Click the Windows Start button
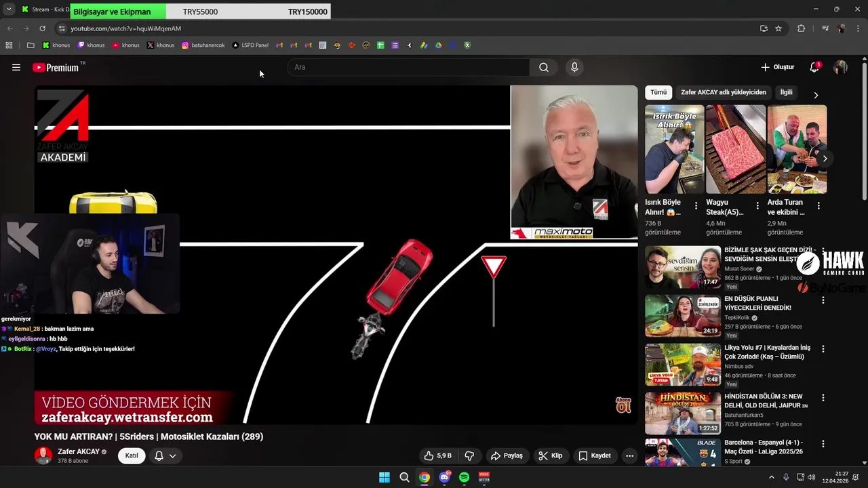Viewport: 868px width, 488px height. coord(384,477)
